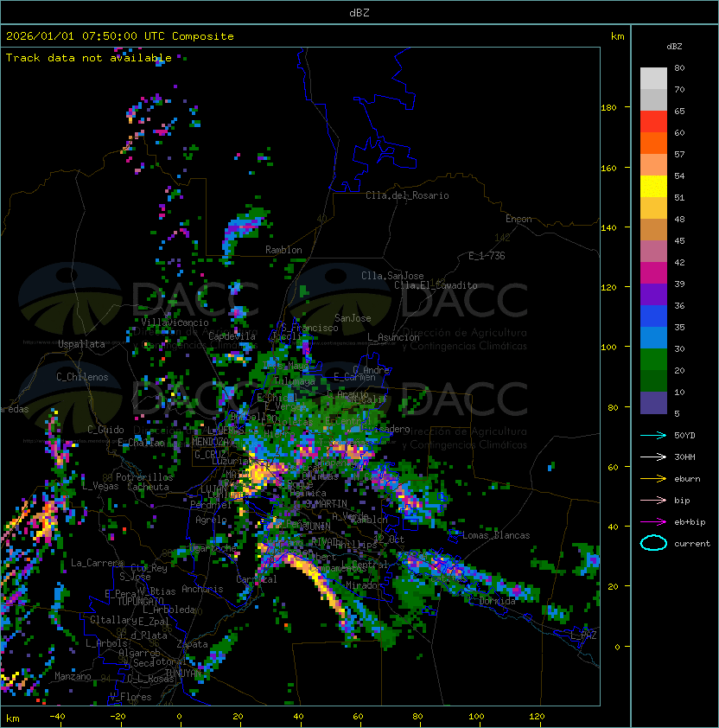This screenshot has height=728, width=719.
Task: Click the 'Lomas_Blancas' map label
Action: pyautogui.click(x=496, y=535)
